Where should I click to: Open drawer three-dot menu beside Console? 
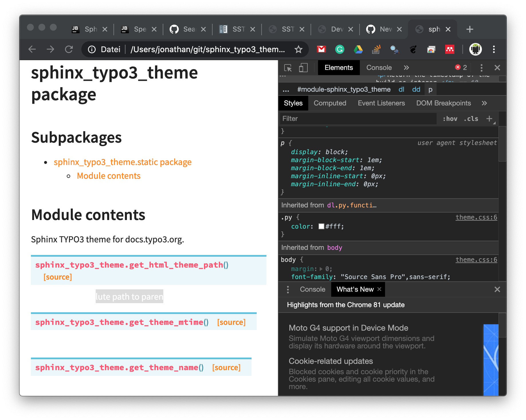point(288,289)
